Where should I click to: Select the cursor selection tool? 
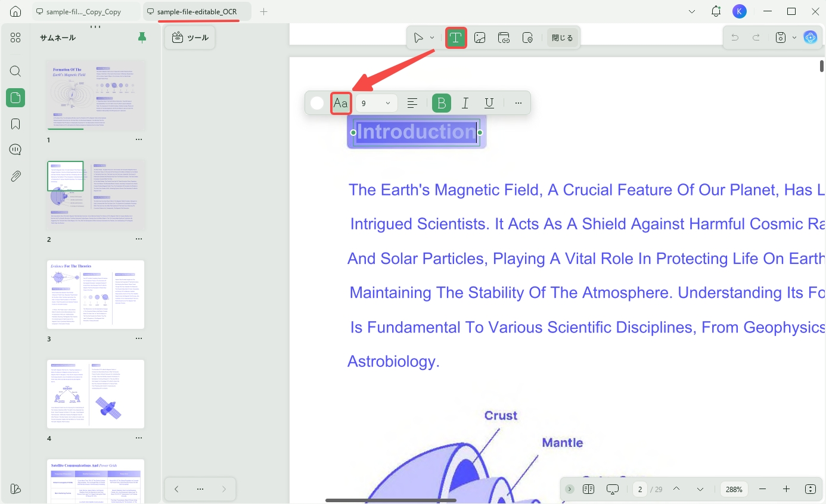[419, 38]
